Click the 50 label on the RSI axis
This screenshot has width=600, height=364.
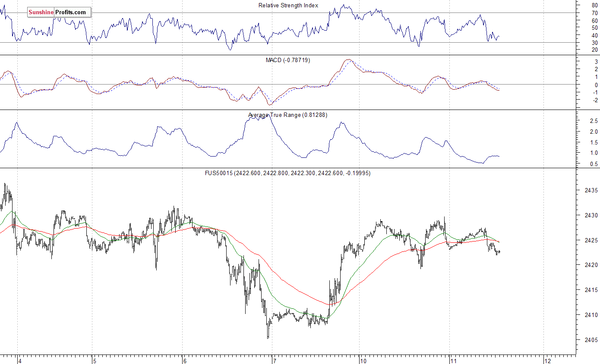pos(595,28)
